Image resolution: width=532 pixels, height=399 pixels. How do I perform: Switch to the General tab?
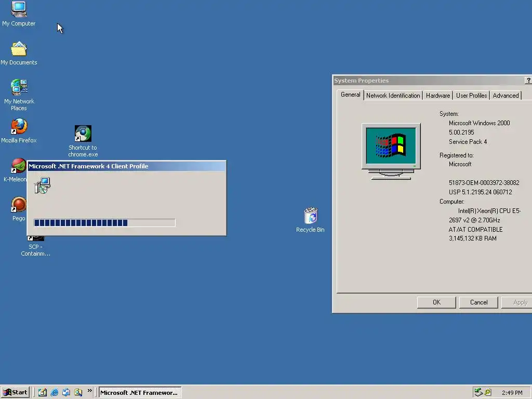351,95
